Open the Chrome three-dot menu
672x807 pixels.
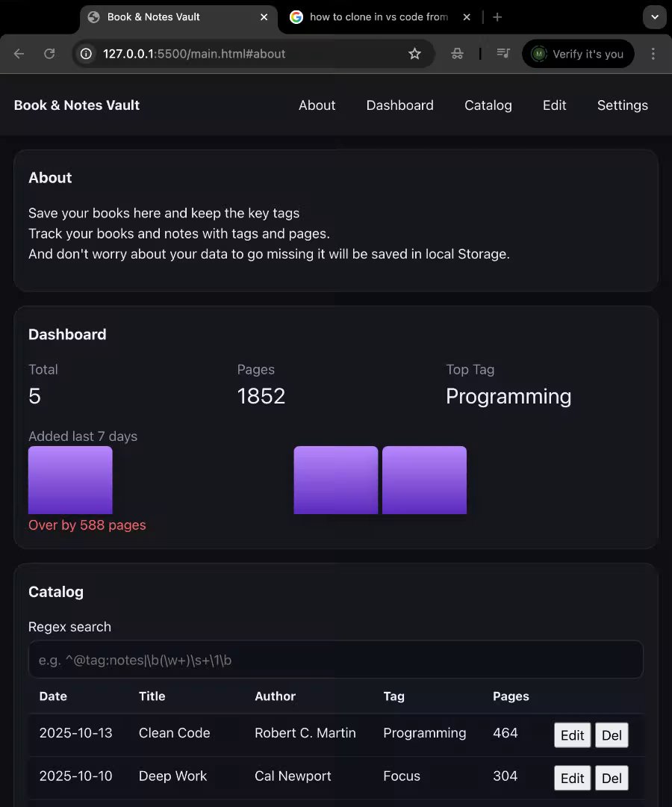point(653,54)
